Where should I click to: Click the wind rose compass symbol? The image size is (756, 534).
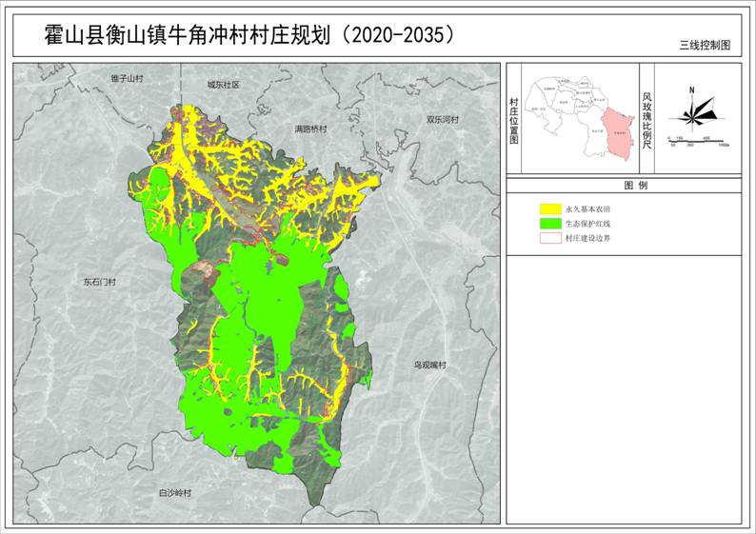[x=693, y=113]
